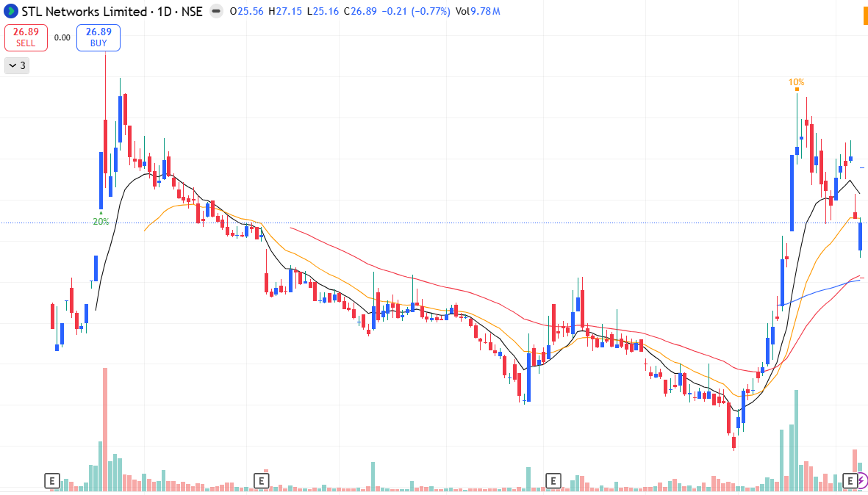Click the 26.89 BUY button
This screenshot has width=868, height=495.
[98, 37]
